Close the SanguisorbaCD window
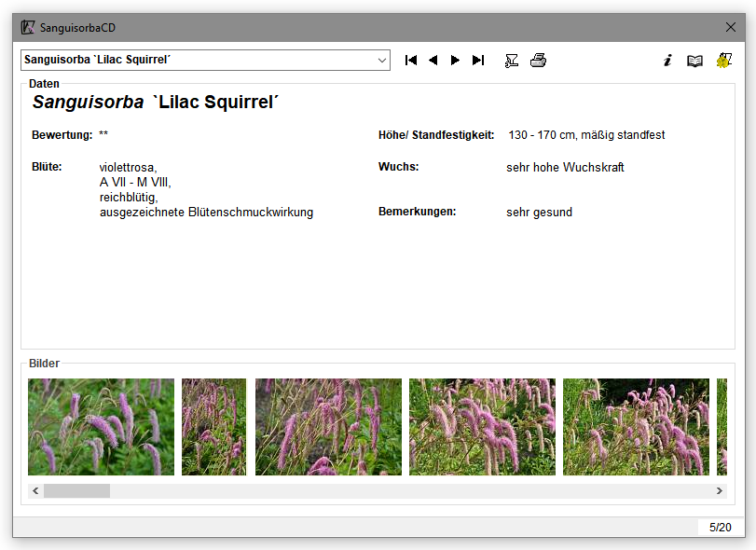The image size is (756, 550). click(731, 27)
